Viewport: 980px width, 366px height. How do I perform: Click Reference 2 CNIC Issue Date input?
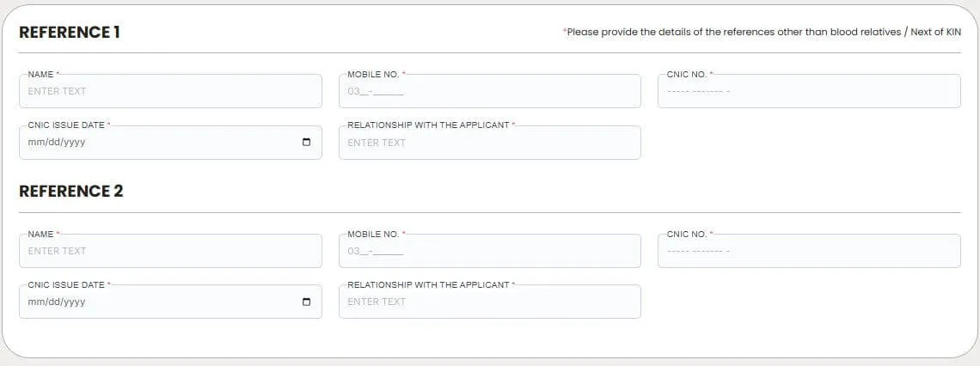[x=155, y=302]
